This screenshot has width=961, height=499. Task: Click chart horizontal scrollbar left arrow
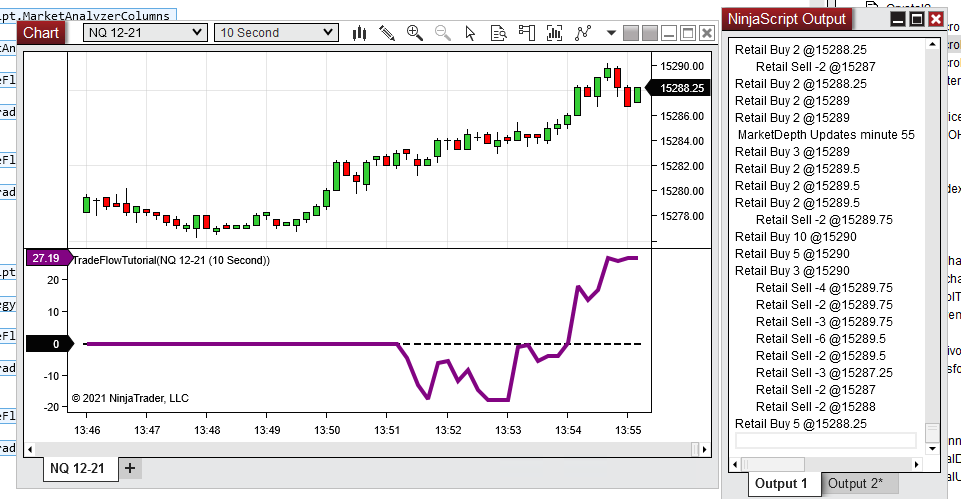click(x=29, y=449)
